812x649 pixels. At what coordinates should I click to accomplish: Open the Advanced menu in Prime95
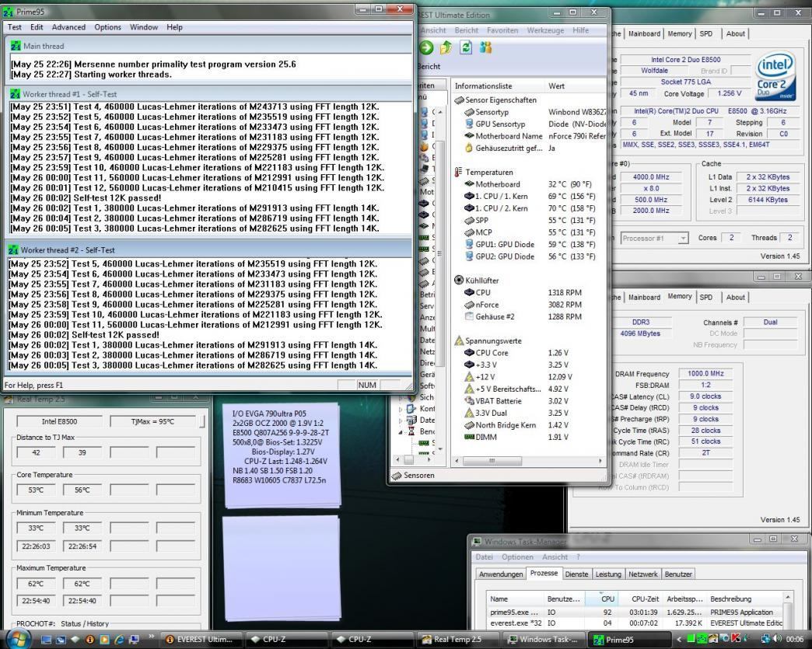click(68, 27)
